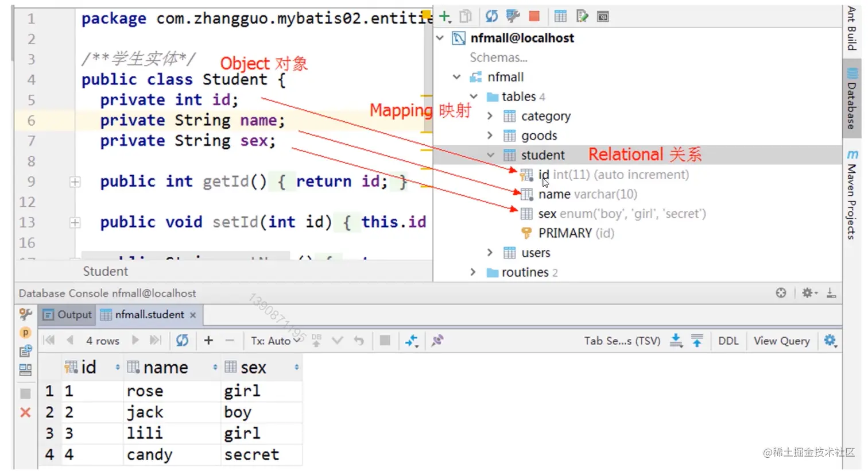Collapse the tables folder

[474, 96]
